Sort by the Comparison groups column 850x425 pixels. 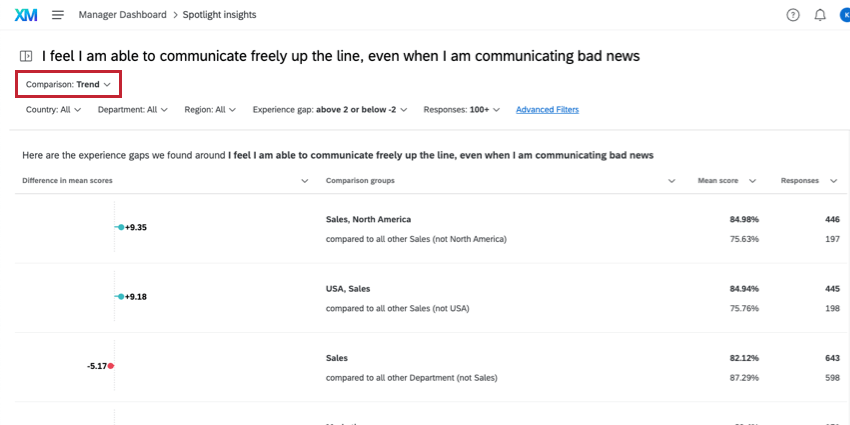pos(672,181)
